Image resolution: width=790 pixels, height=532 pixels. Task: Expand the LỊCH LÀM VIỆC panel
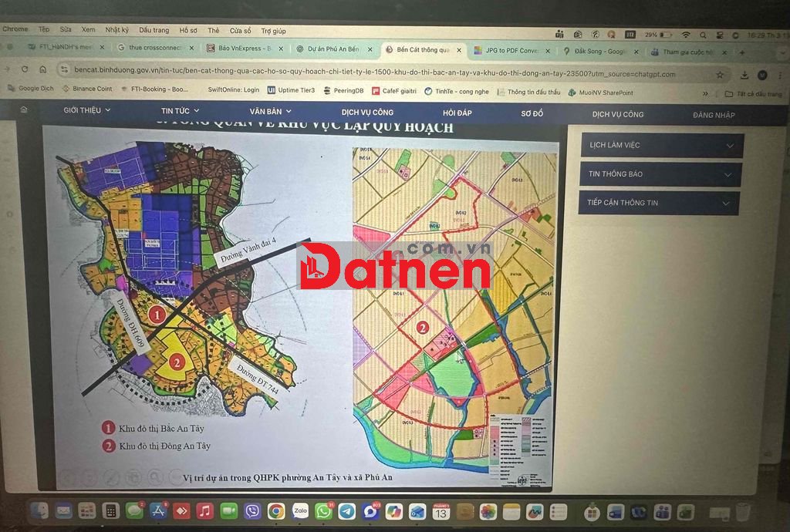click(x=661, y=145)
